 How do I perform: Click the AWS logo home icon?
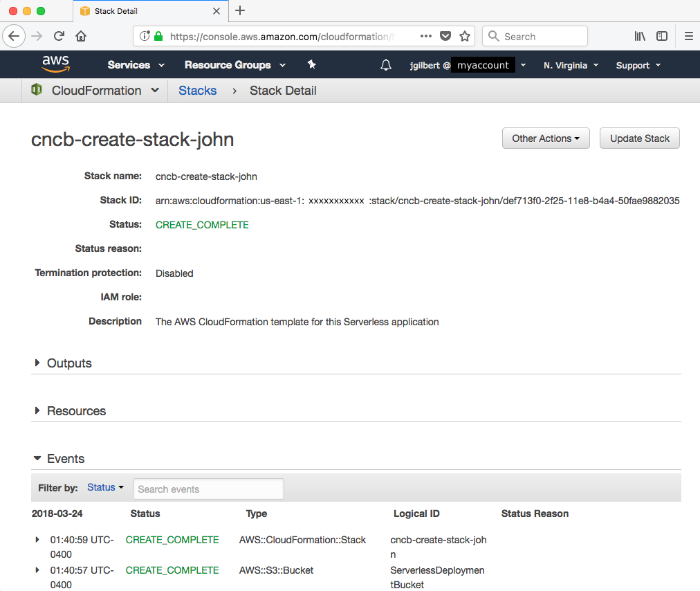pos(55,64)
